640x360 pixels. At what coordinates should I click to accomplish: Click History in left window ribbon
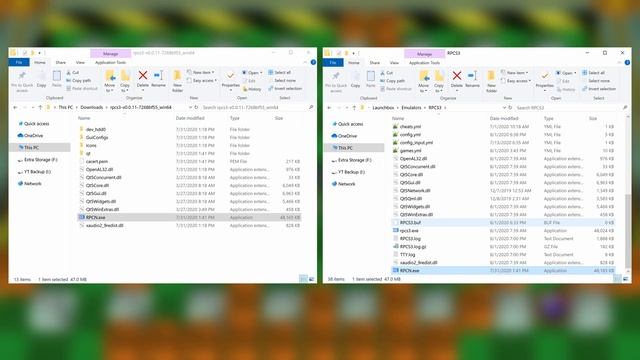251,89
